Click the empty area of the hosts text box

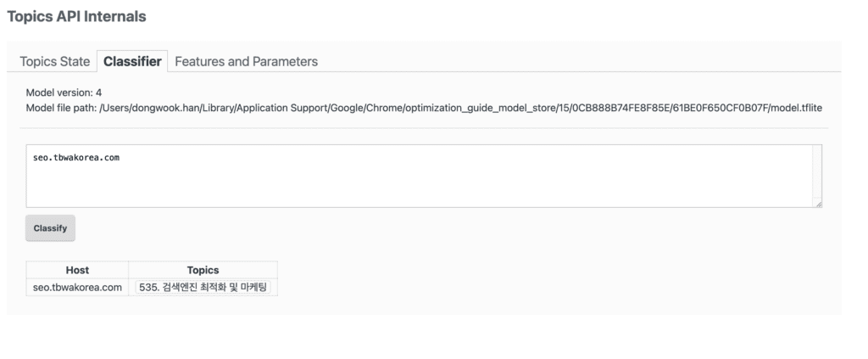point(424,182)
